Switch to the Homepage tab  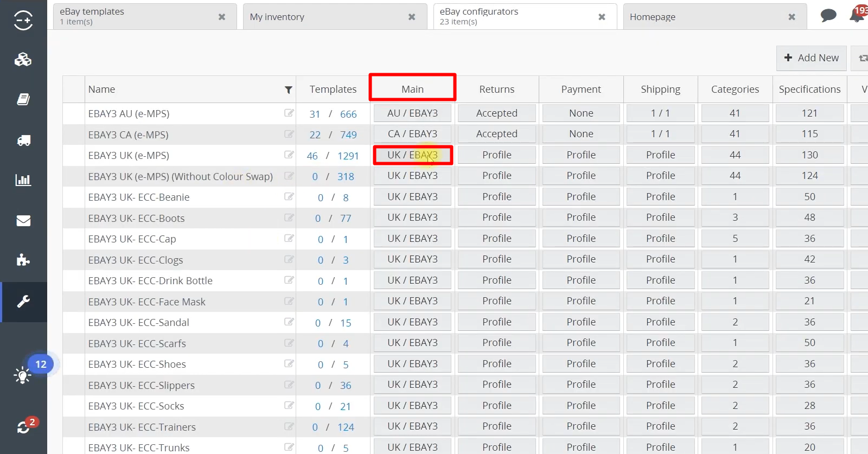tap(714, 16)
